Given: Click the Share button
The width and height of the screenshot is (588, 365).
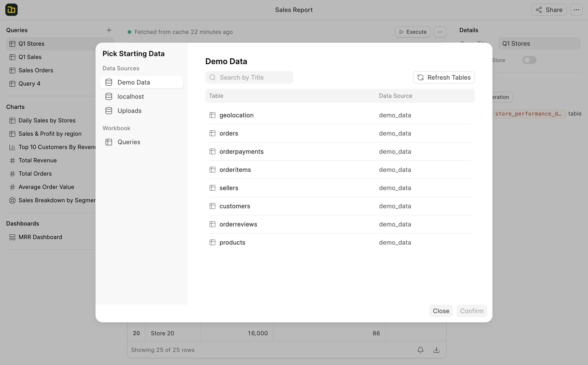Looking at the screenshot, I should pyautogui.click(x=549, y=10).
